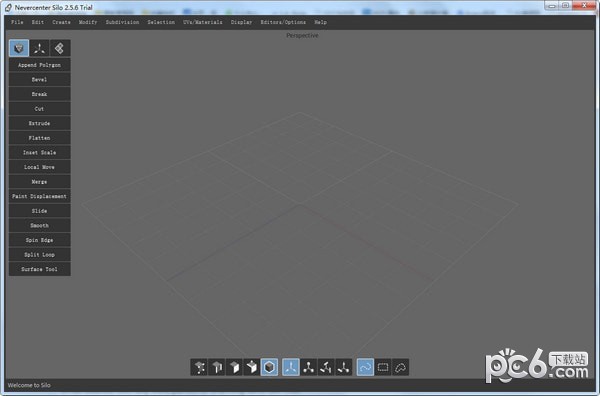
Task: Open the Create menu
Action: [x=61, y=22]
